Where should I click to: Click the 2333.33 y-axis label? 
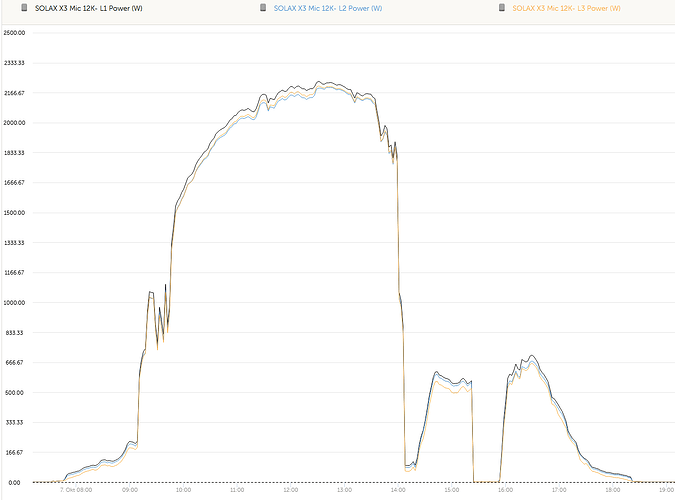pyautogui.click(x=14, y=63)
